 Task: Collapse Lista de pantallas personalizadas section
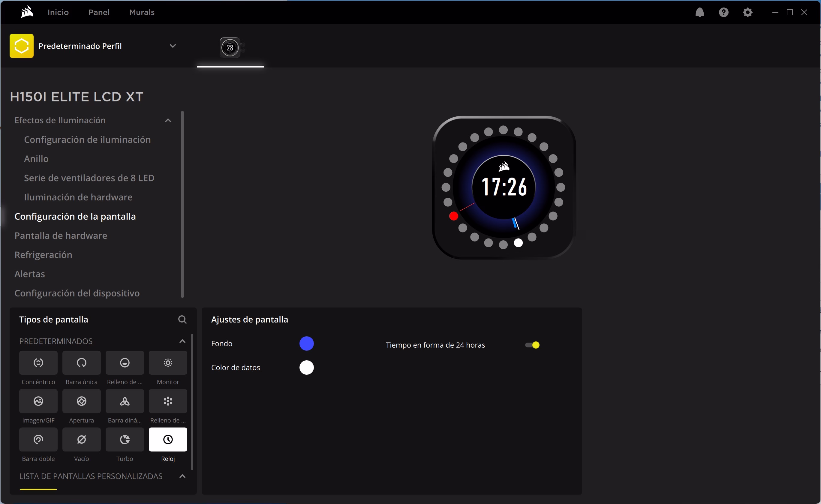182,476
